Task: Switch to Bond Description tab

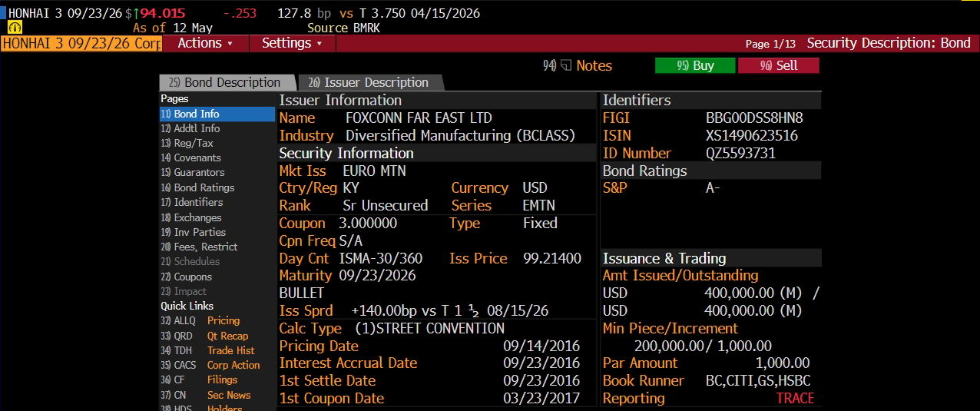Action: pyautogui.click(x=227, y=82)
